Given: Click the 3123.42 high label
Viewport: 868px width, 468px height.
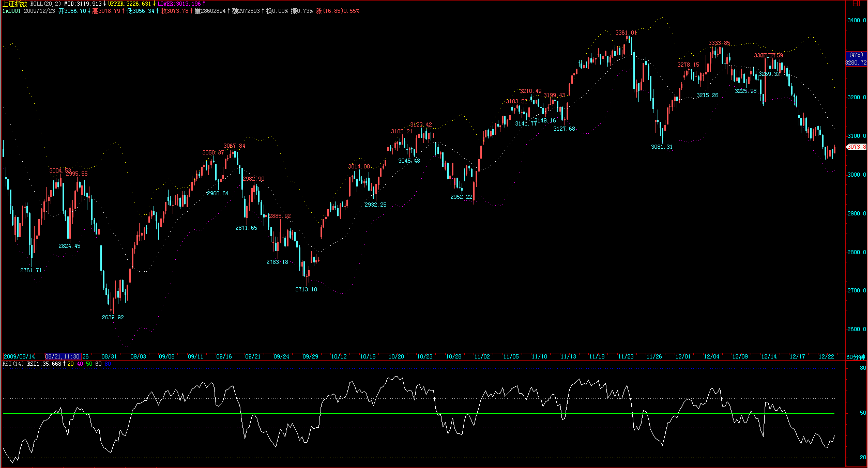Looking at the screenshot, I should click(x=421, y=124).
